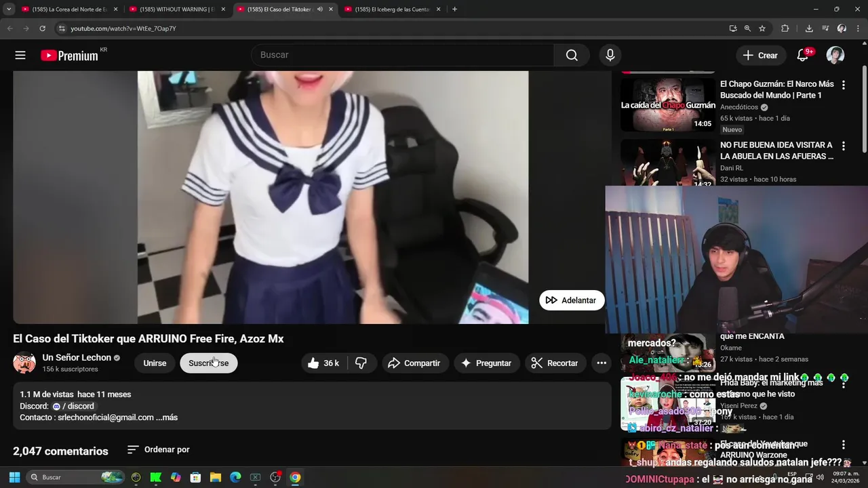Open Chrome downloads icon
The height and width of the screenshot is (488, 868).
pos(809,28)
